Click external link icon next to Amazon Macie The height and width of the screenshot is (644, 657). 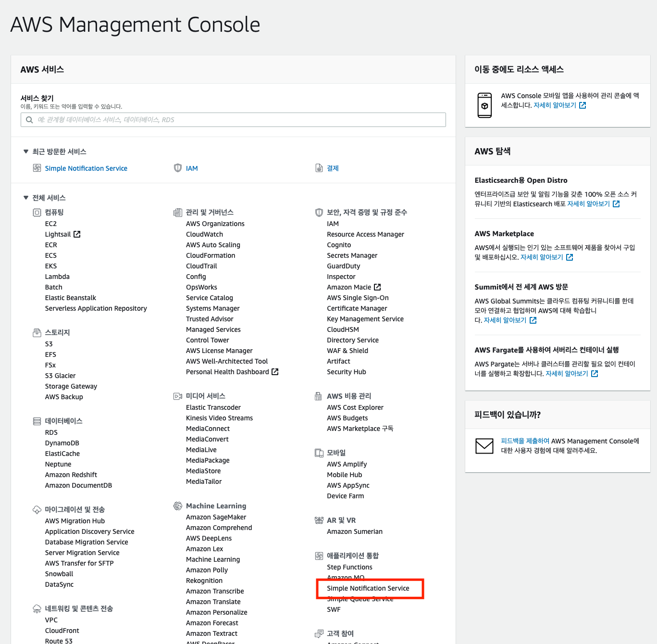[x=377, y=287]
